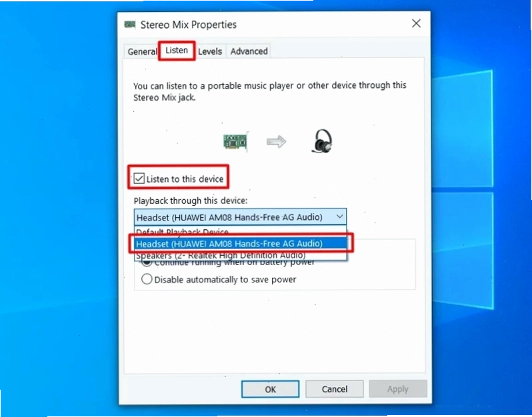Open the Advanced tab
The width and height of the screenshot is (532, 417).
[x=249, y=51]
